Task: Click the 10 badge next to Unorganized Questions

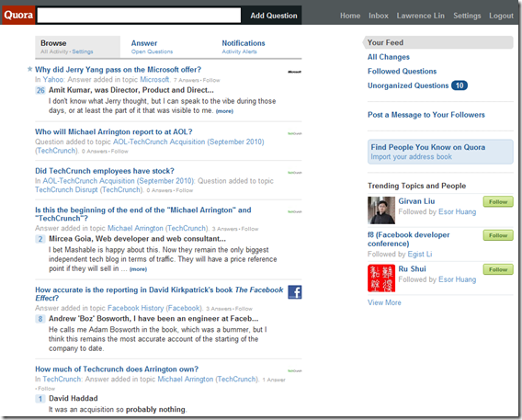Action: point(460,85)
